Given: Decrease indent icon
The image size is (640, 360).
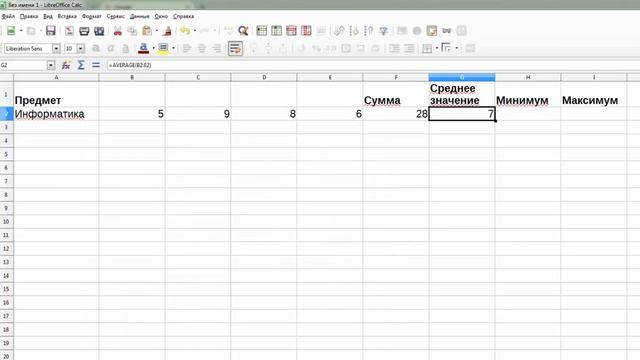Looking at the screenshot, I should pos(409,48).
